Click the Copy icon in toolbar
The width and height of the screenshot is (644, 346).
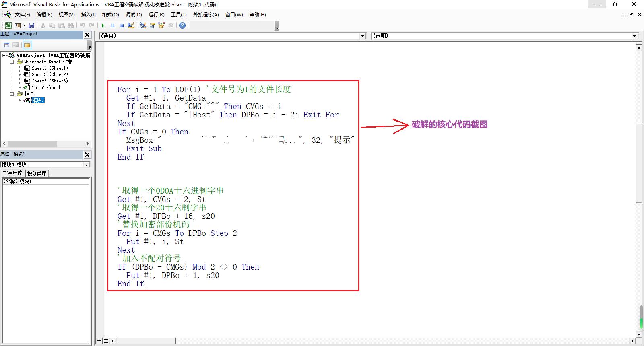pyautogui.click(x=52, y=25)
